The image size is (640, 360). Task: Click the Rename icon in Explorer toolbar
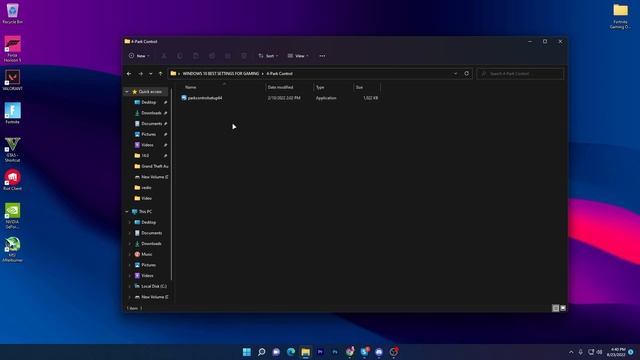[212, 56]
